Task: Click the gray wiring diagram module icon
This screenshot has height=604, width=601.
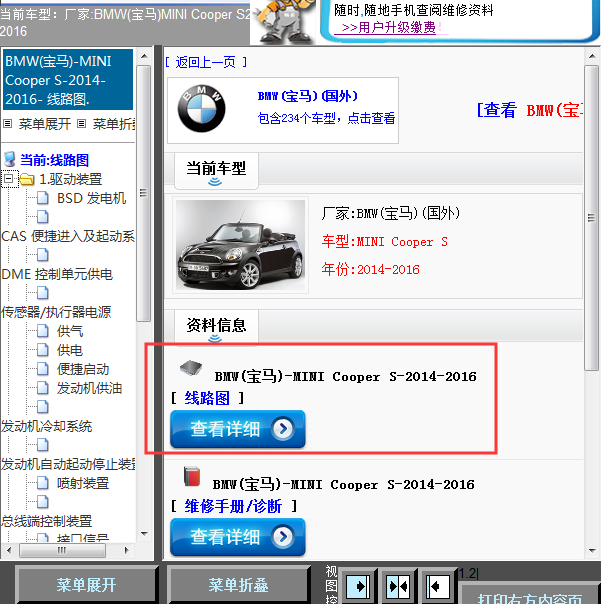Action: click(191, 367)
